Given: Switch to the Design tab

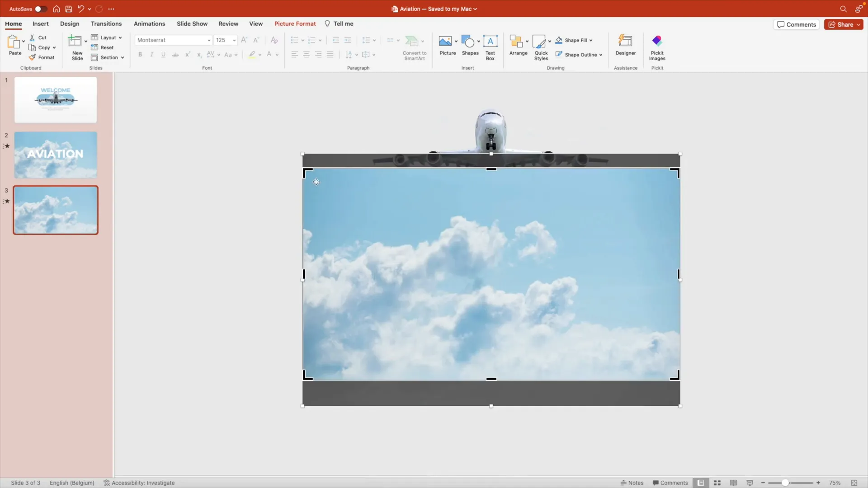Looking at the screenshot, I should [70, 23].
